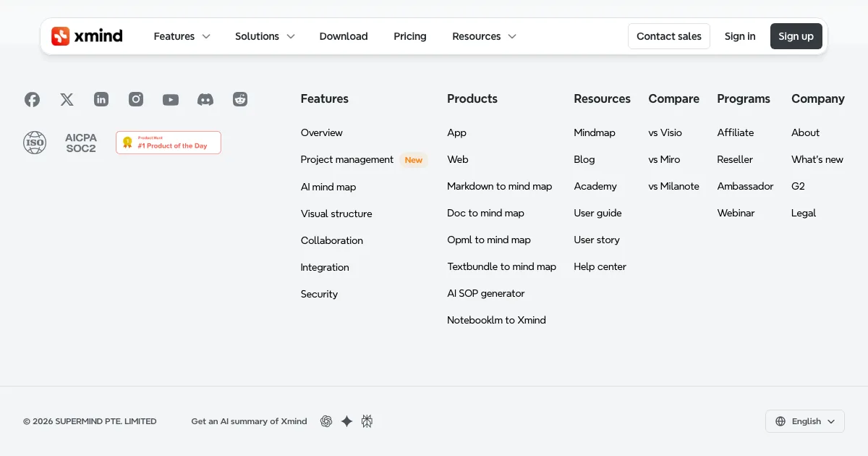Click the Gemini sparkle summary icon

pyautogui.click(x=346, y=421)
